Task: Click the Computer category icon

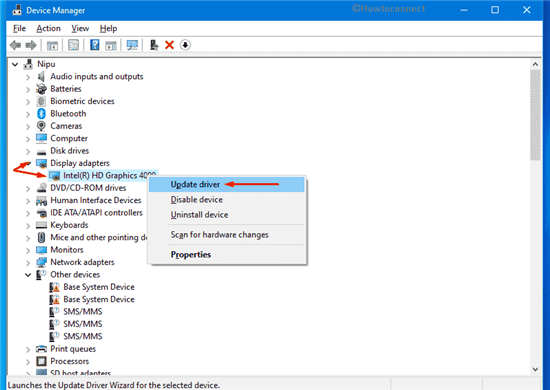Action: pyautogui.click(x=41, y=138)
